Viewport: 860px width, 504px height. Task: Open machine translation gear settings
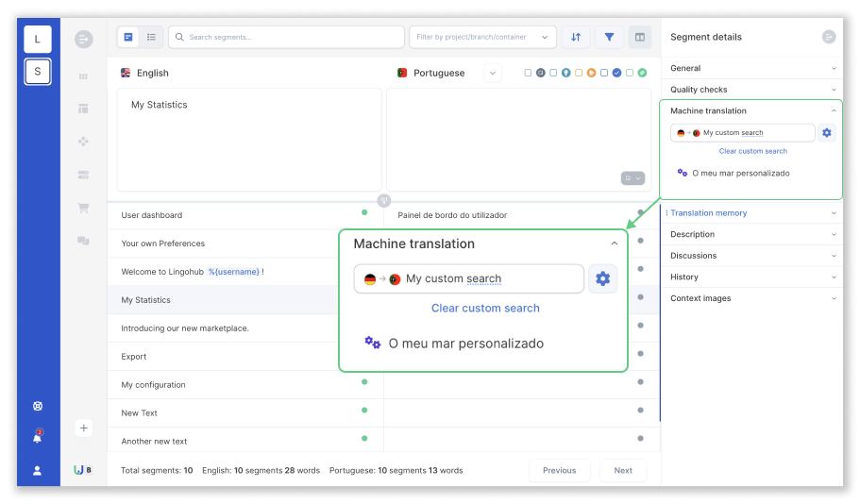(827, 133)
